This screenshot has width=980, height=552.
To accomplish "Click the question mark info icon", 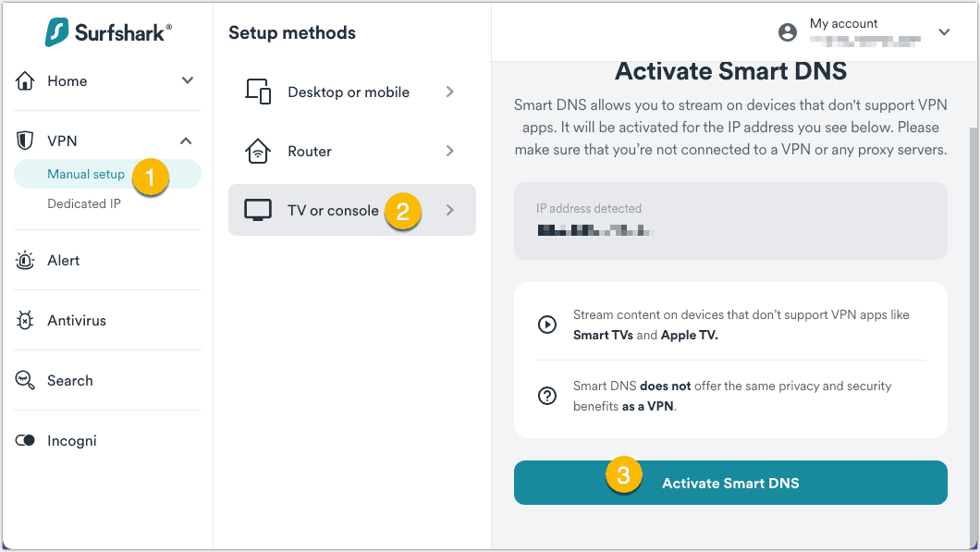I will pos(547,396).
